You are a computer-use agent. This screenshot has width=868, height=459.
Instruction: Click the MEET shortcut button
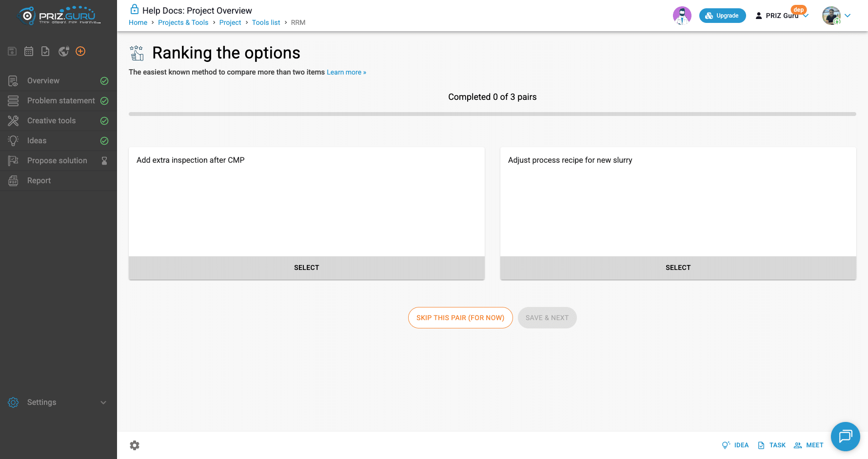coord(809,445)
